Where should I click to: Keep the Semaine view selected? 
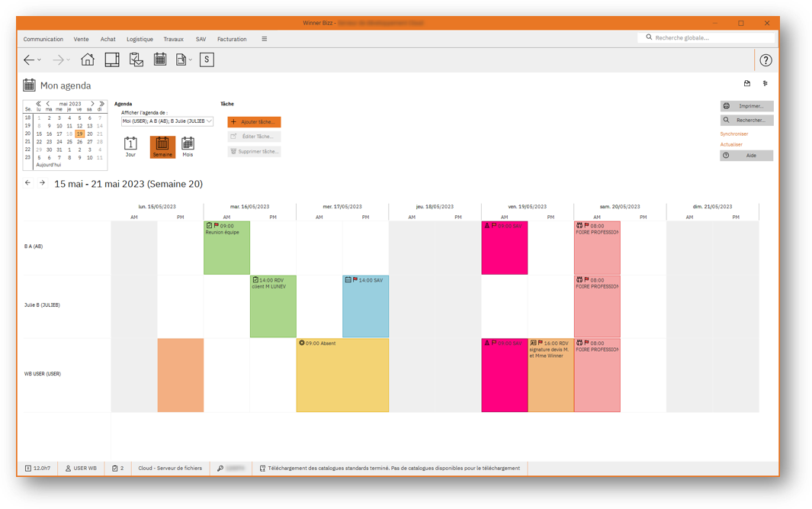click(x=162, y=146)
